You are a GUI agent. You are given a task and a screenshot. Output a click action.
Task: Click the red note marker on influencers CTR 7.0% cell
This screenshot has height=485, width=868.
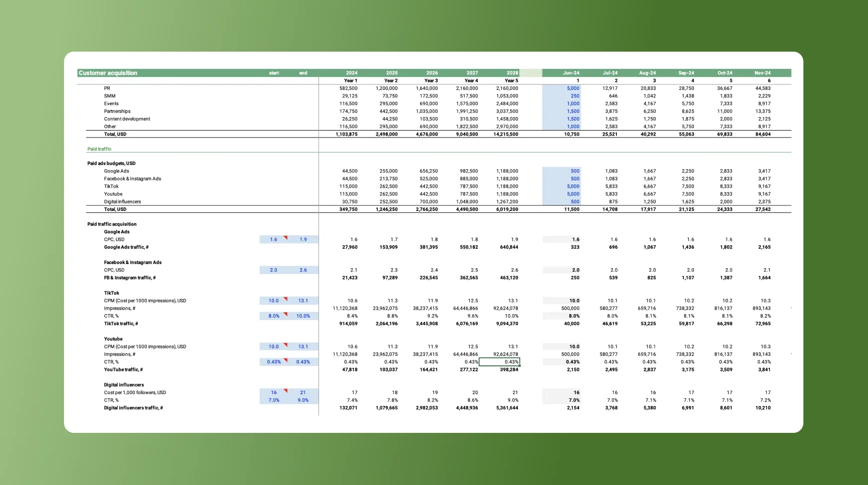click(285, 399)
